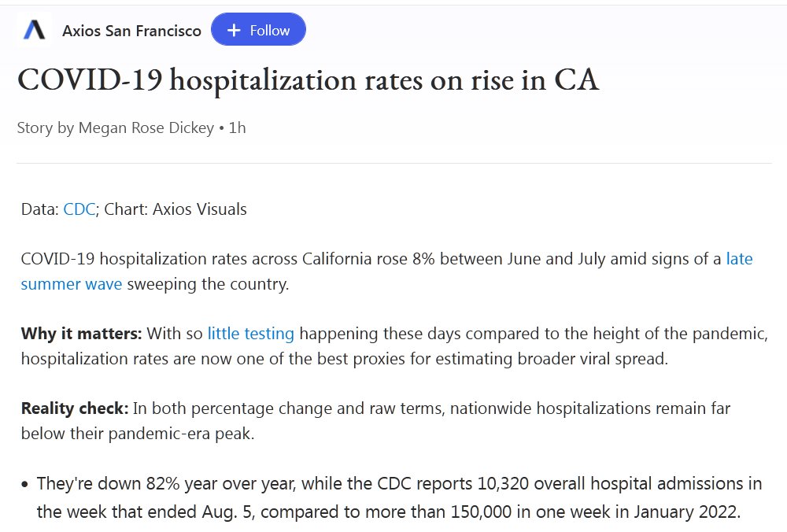Click author name Megan Rose Dickey
Screen dimensions: 787x532
[x=146, y=127]
